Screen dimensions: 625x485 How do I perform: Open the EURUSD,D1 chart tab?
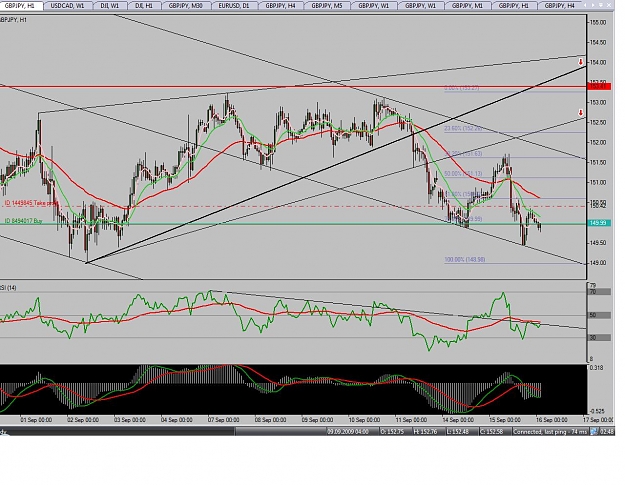coord(234,6)
